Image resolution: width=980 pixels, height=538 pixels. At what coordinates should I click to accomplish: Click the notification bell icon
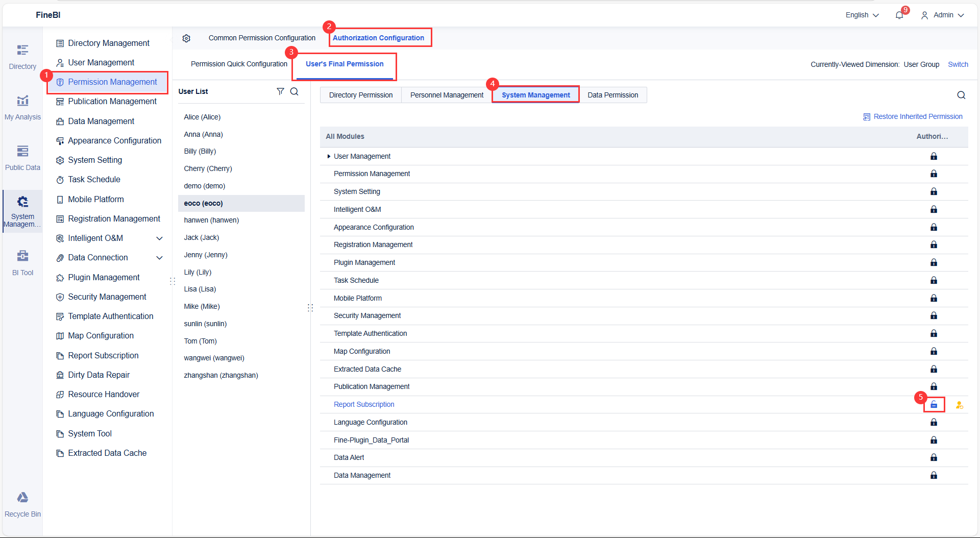pos(899,15)
